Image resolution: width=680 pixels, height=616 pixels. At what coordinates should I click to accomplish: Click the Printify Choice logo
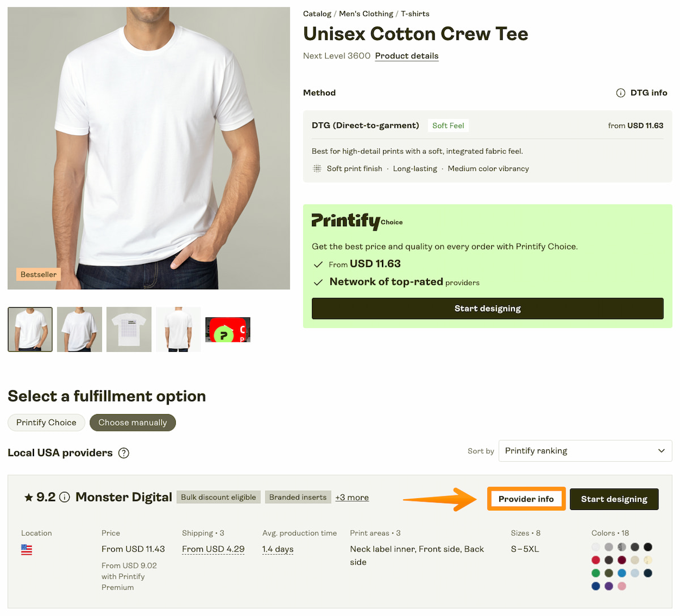pyautogui.click(x=357, y=221)
